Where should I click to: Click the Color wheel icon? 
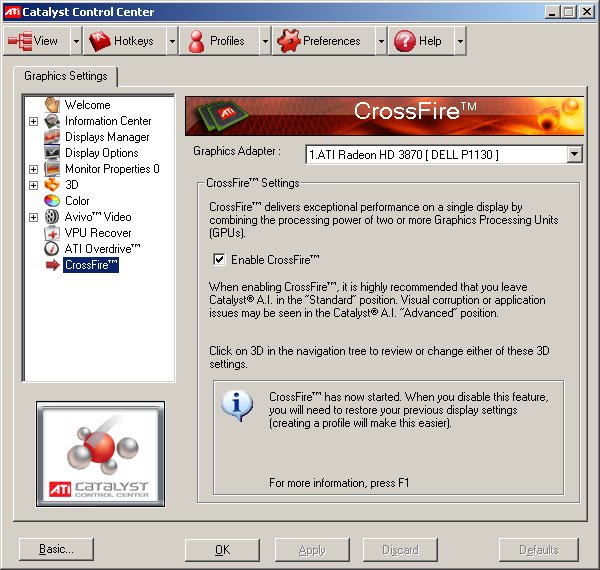pos(52,201)
